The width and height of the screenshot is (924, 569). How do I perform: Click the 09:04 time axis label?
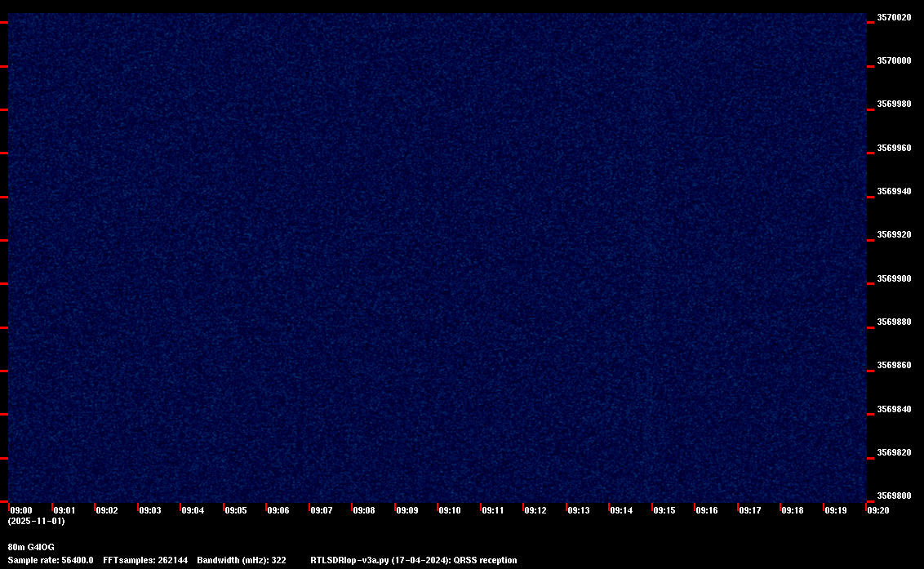click(x=193, y=510)
